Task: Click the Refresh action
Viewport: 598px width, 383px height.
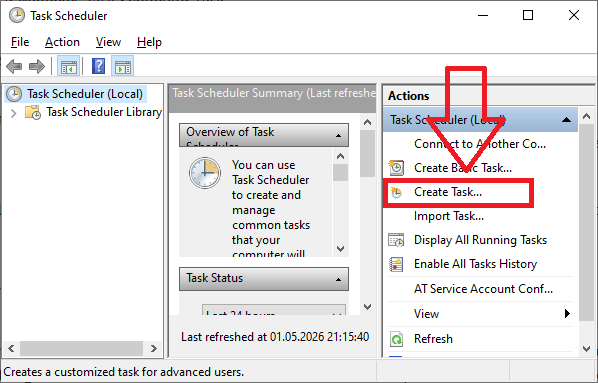Action: coord(433,339)
